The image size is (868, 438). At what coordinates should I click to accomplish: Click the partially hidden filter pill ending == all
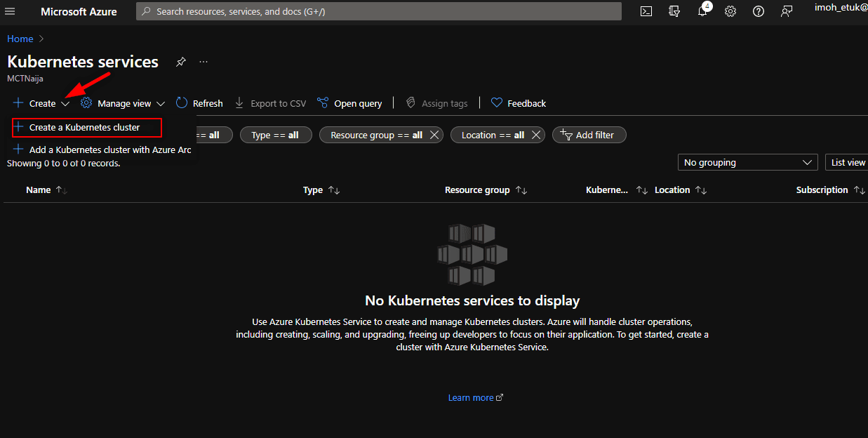(214, 135)
